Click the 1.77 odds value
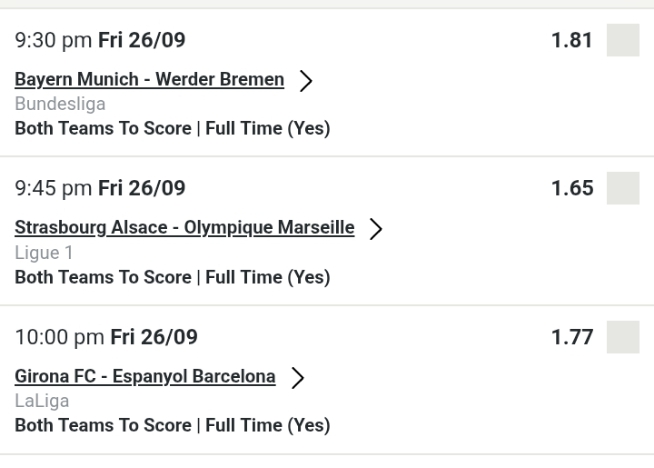The height and width of the screenshot is (468, 654). click(575, 337)
